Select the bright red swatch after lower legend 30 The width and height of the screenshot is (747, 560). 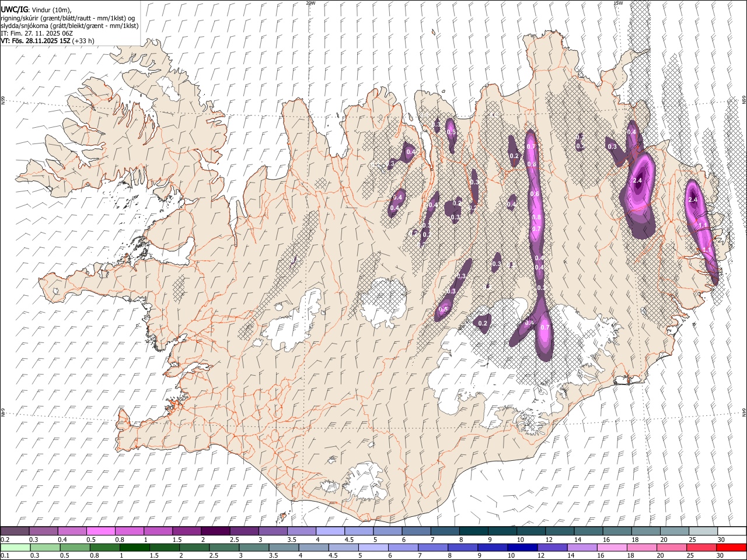click(731, 547)
